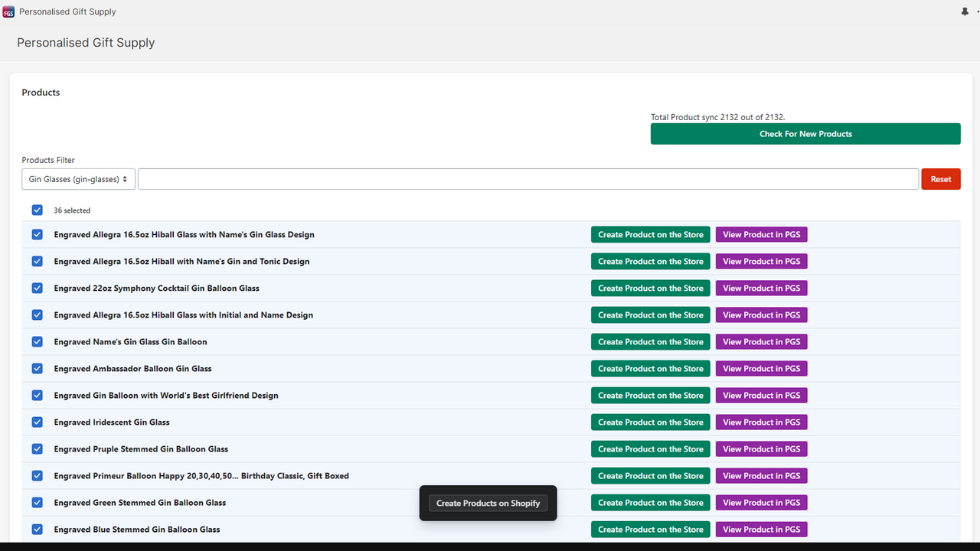The image size is (980, 551).
Task: Uncheck Engraved Name's Gin Glass Gin Balloon
Action: tap(37, 341)
